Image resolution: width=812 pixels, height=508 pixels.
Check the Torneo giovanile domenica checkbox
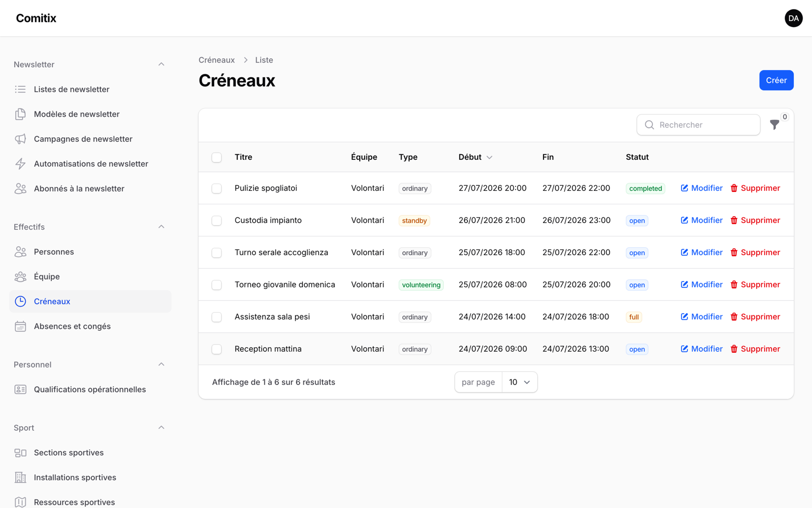coord(217,285)
